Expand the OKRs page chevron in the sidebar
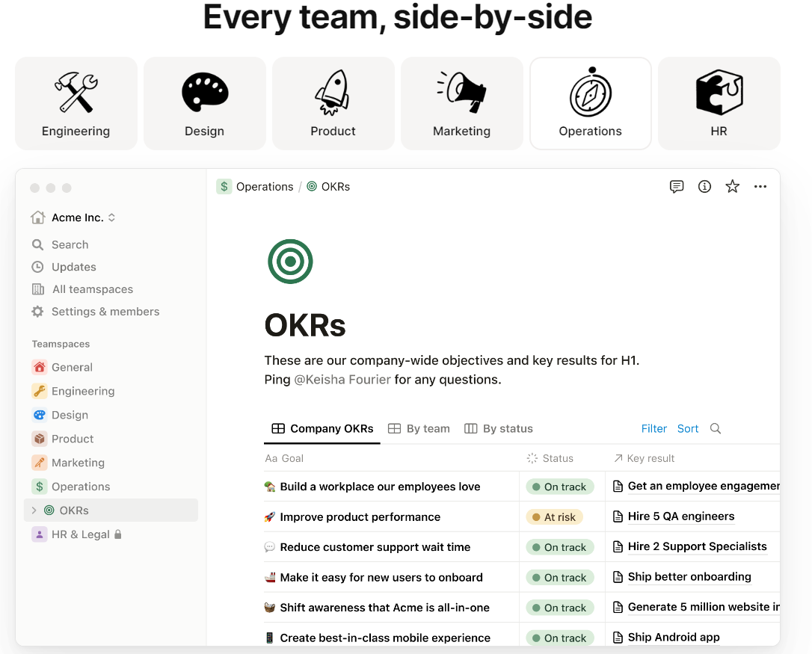Viewport: 812px width, 654px height. click(x=34, y=510)
